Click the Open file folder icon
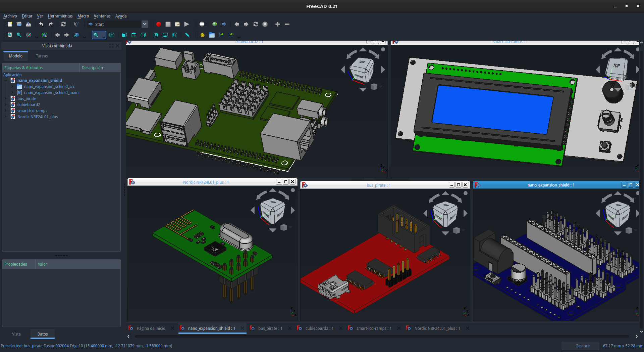 coord(19,24)
